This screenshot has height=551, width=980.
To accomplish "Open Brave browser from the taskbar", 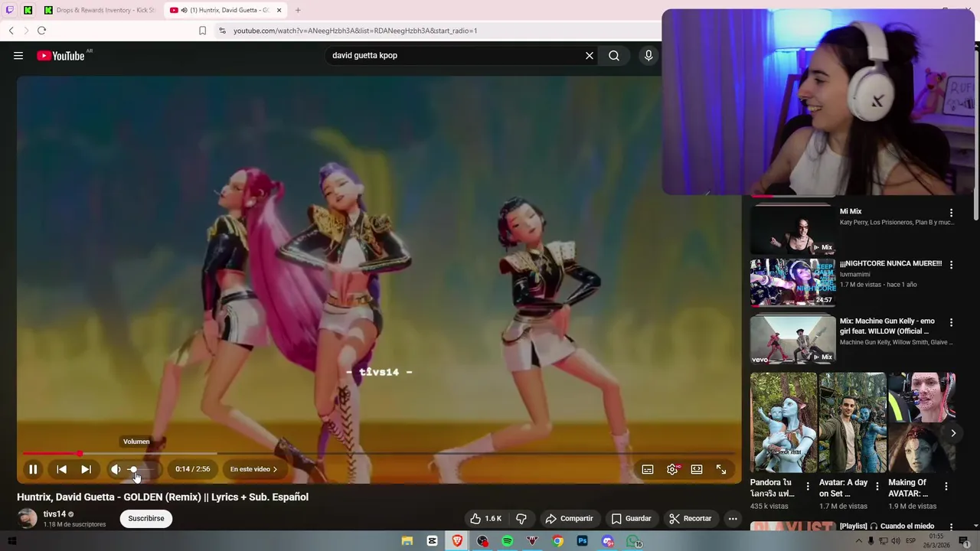I will (x=457, y=541).
